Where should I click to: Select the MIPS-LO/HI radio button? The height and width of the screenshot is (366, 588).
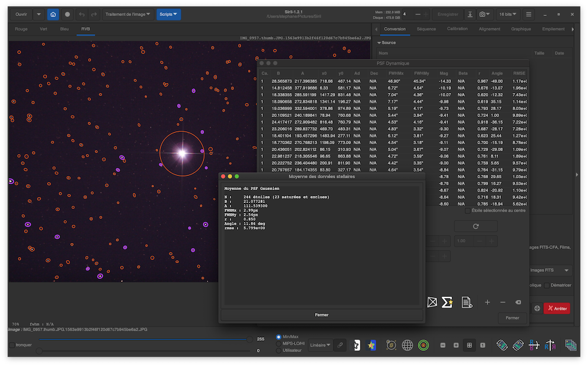pos(279,343)
